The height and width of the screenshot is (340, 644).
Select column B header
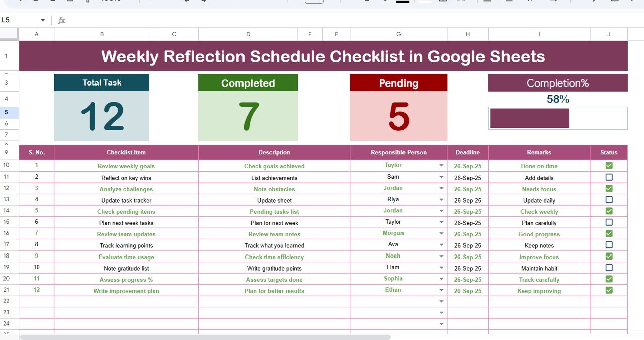[102, 34]
